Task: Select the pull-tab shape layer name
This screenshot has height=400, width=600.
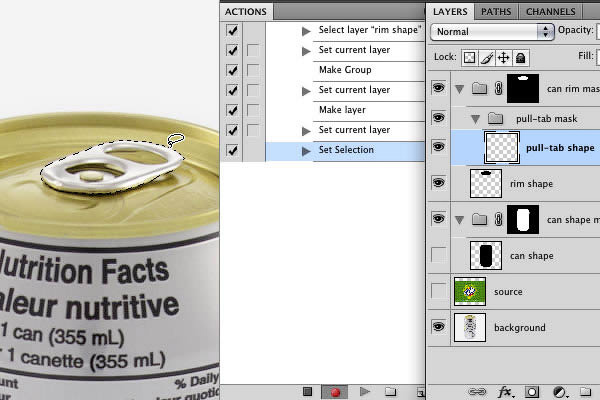Action: 560,148
